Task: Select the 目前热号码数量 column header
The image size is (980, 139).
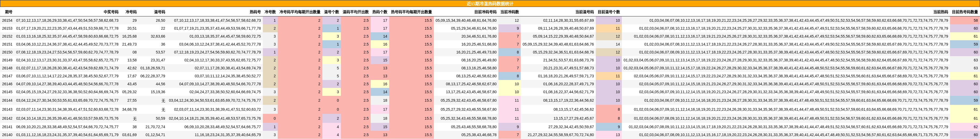Action: 965,12
